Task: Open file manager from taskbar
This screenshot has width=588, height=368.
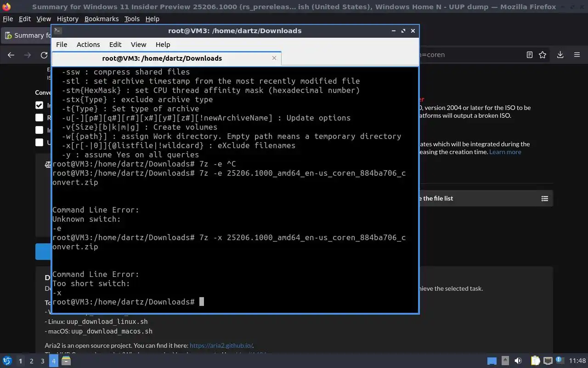Action: point(66,361)
